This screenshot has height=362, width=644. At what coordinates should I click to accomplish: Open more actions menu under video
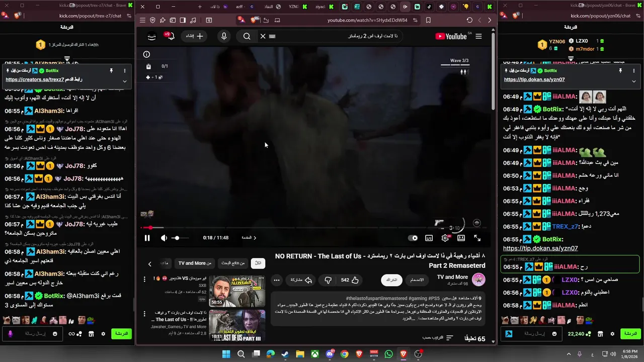click(x=276, y=280)
